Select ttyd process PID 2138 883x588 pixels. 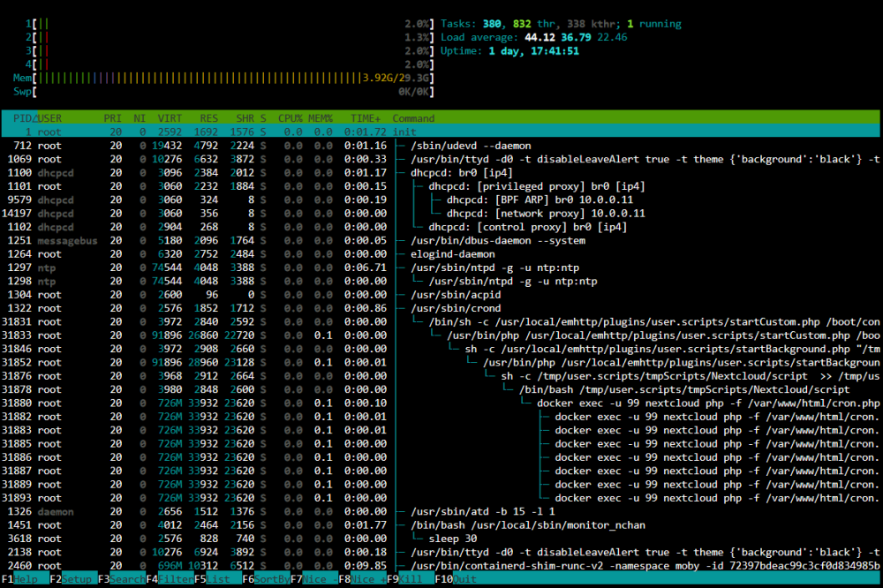pyautogui.click(x=441, y=552)
